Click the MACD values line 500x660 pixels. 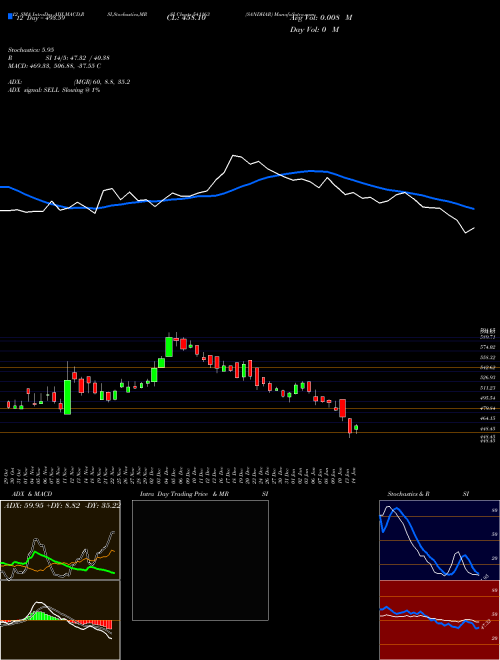tap(55, 66)
